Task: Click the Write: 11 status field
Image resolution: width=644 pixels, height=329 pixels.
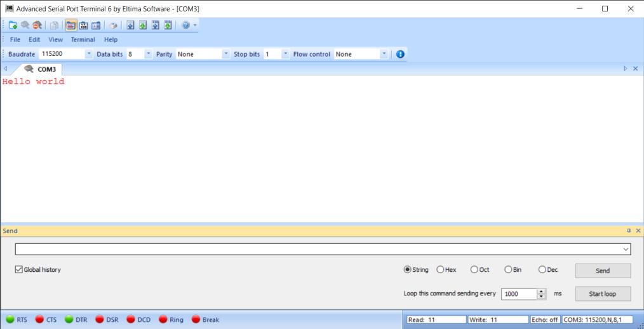Action: (498, 319)
